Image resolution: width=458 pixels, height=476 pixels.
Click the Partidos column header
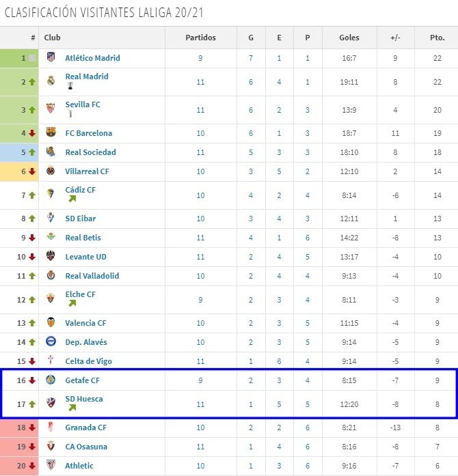(x=200, y=38)
